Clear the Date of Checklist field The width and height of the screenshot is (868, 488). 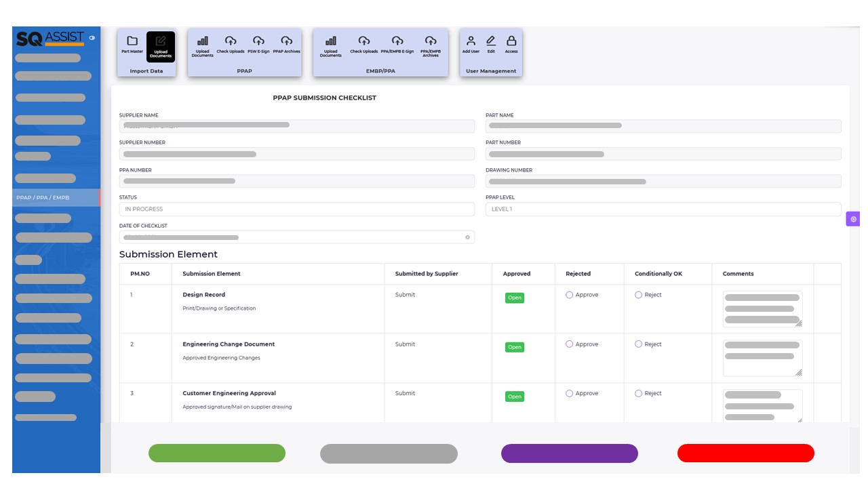(x=467, y=237)
